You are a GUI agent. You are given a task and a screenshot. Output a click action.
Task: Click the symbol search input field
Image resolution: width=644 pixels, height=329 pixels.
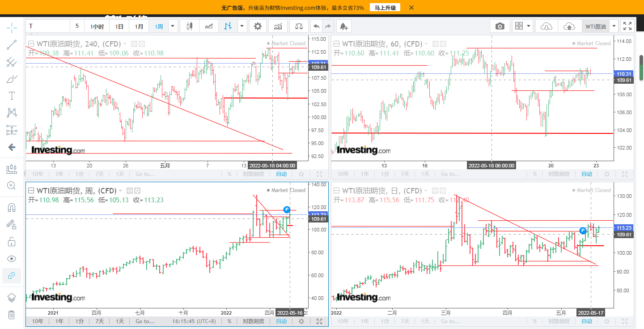pyautogui.click(x=48, y=26)
